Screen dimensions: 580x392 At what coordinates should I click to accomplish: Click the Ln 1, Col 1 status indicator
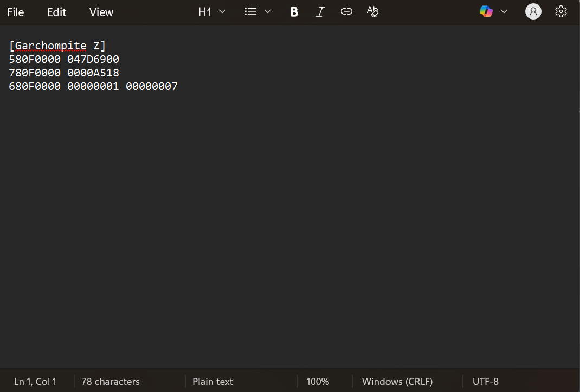[35, 382]
